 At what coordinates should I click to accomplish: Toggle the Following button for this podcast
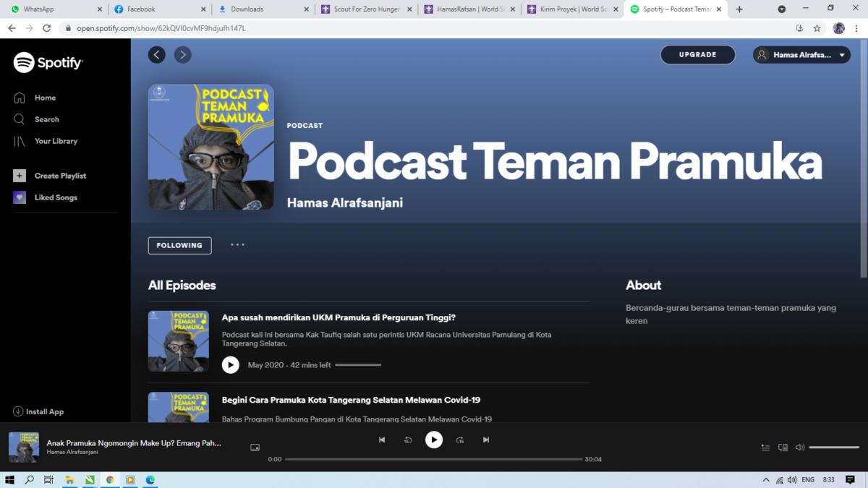pos(179,245)
